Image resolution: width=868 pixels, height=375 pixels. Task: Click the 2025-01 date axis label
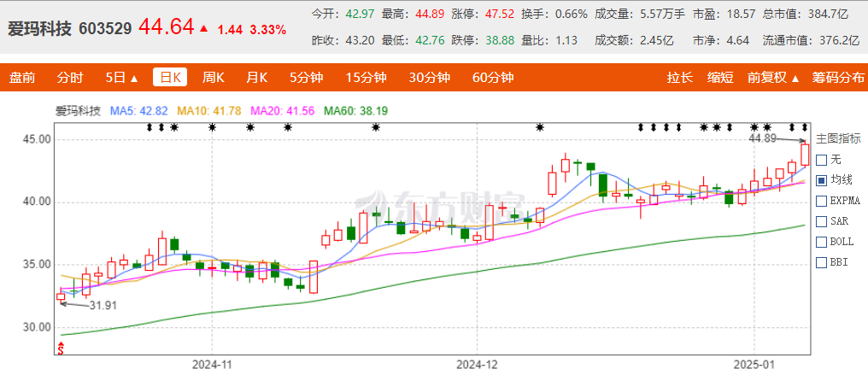pyautogui.click(x=754, y=365)
